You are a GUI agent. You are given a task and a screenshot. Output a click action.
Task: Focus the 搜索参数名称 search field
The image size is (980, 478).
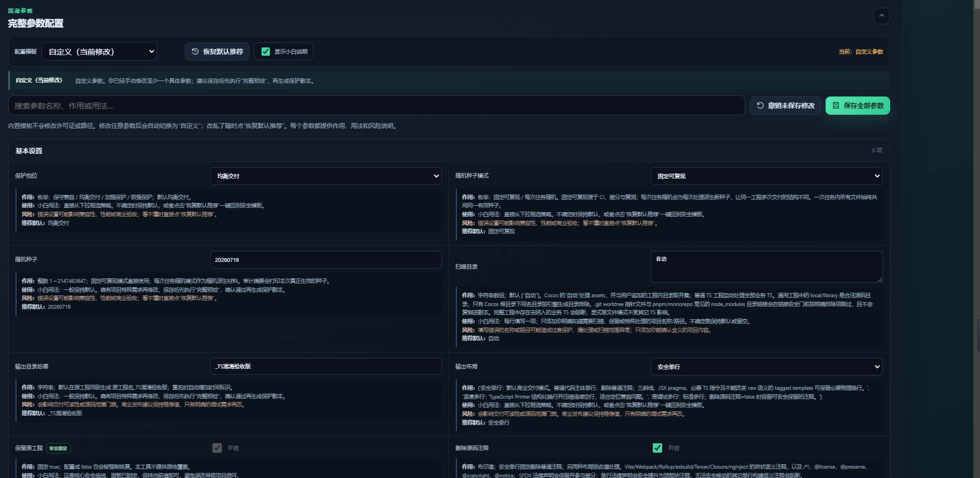pos(376,105)
